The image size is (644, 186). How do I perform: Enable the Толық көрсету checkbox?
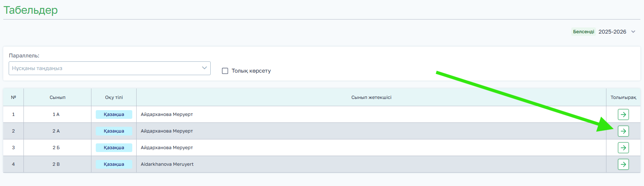coord(225,71)
